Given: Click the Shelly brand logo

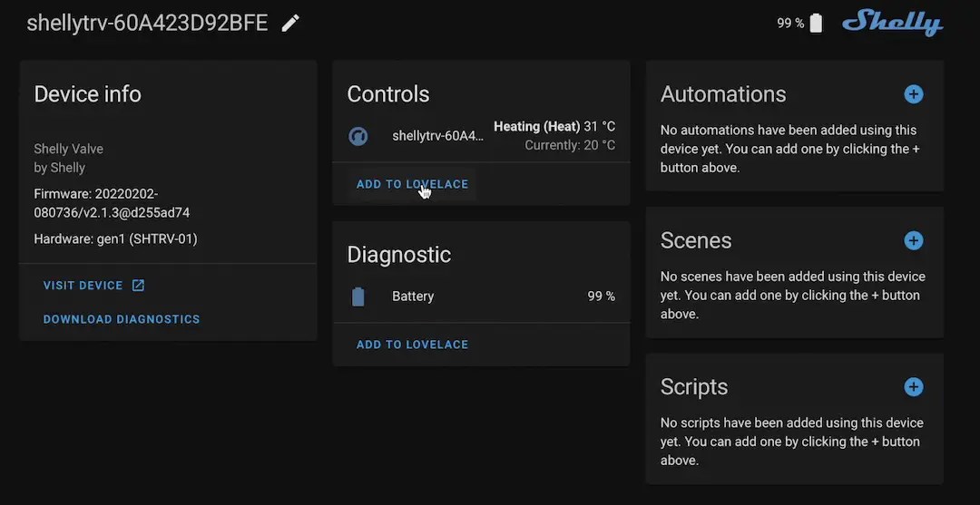Looking at the screenshot, I should point(892,24).
